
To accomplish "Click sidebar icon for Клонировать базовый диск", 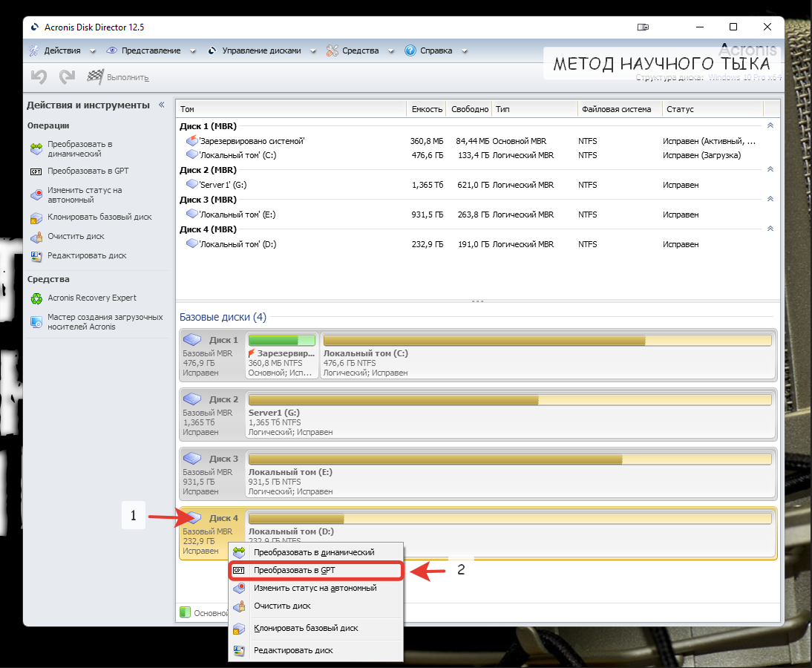I will [x=36, y=218].
